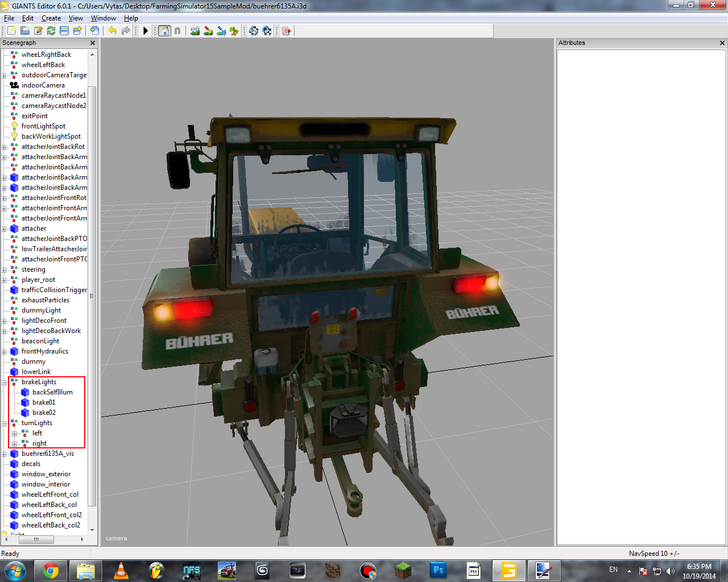Open the Create menu

pos(51,18)
